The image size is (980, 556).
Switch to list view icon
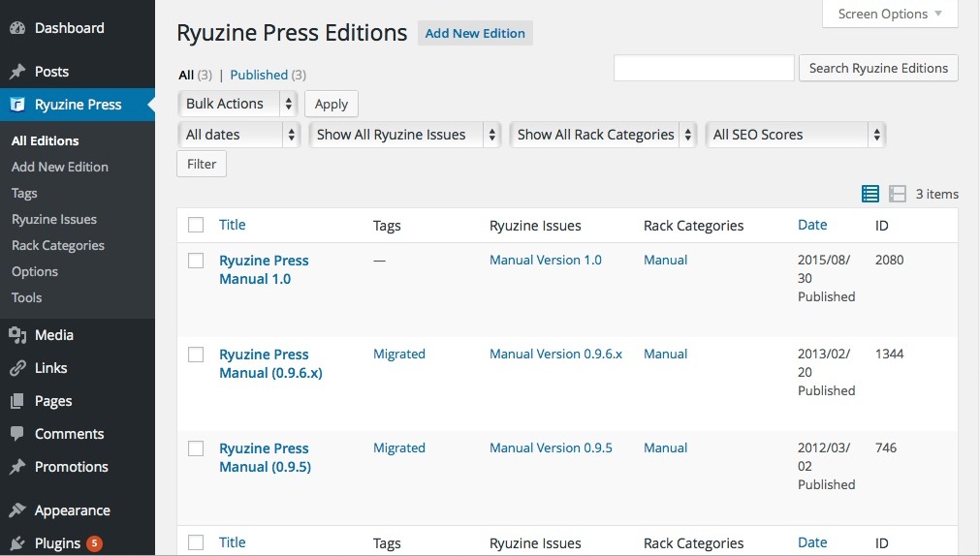[x=870, y=194]
